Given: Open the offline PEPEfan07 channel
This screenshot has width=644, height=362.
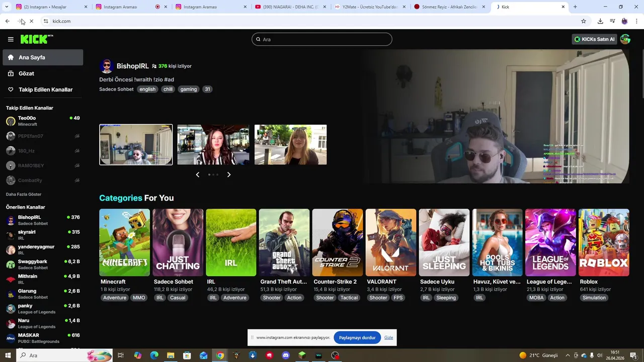Looking at the screenshot, I should click(43, 136).
